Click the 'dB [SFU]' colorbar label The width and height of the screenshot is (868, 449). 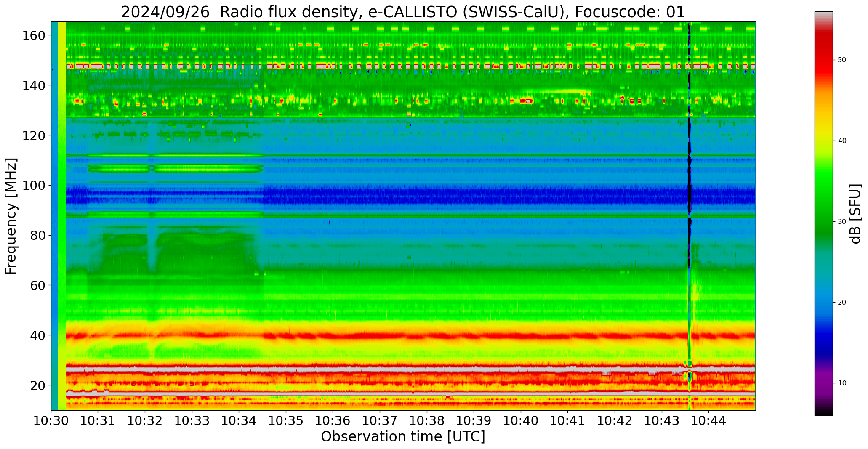[856, 214]
